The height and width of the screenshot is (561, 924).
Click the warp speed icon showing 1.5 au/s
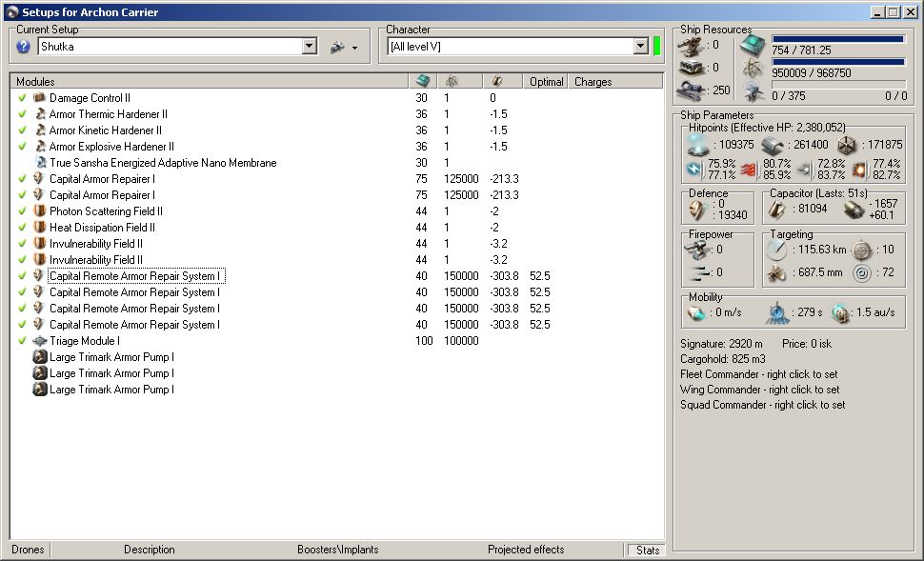[840, 313]
